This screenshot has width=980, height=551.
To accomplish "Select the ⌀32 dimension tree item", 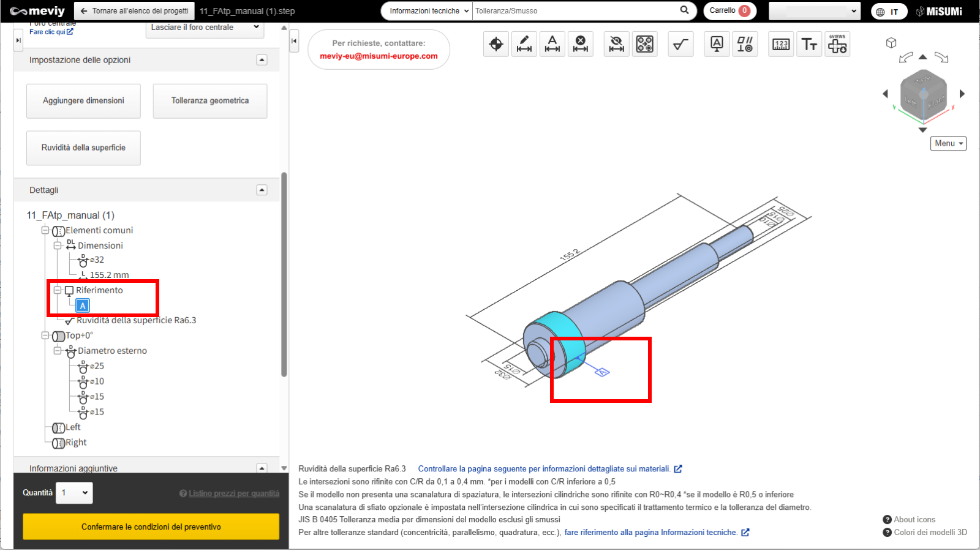I will click(97, 260).
